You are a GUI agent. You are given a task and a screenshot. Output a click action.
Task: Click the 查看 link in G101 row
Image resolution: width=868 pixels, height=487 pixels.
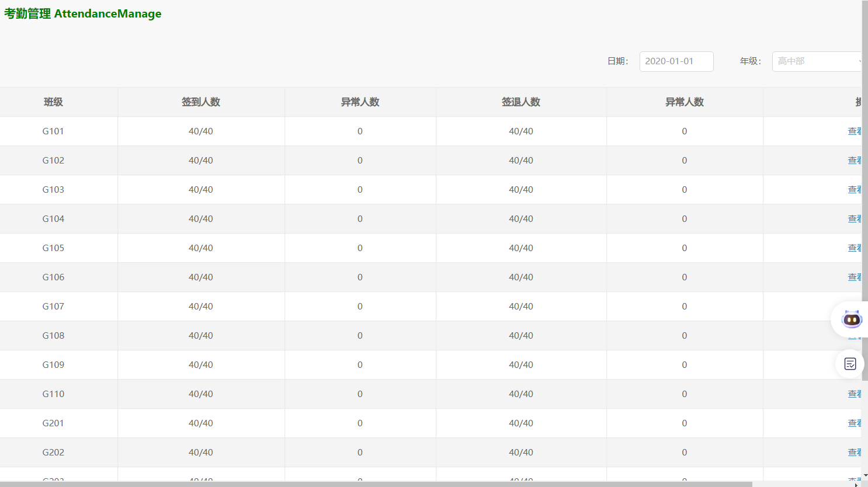(x=855, y=131)
